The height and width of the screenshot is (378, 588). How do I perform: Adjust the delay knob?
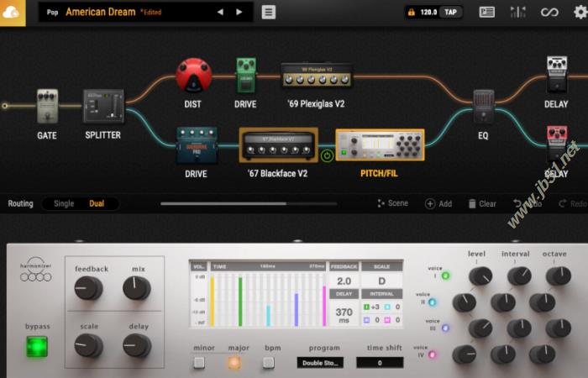137,345
